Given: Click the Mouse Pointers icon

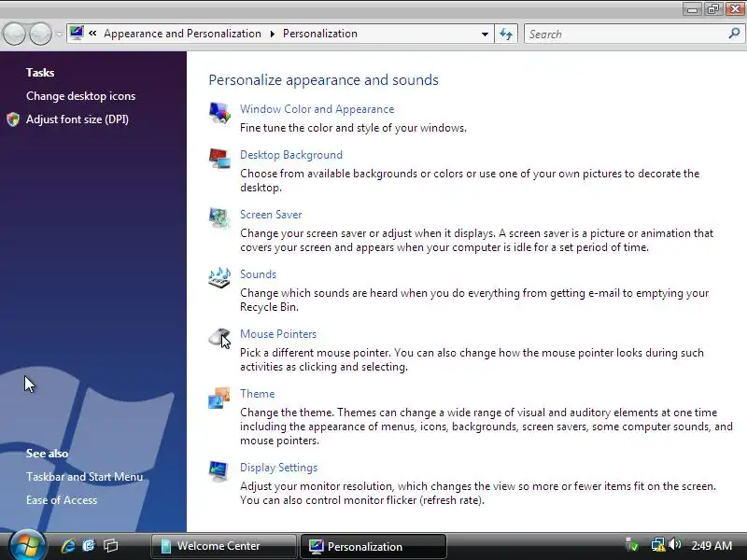Looking at the screenshot, I should pyautogui.click(x=219, y=338).
